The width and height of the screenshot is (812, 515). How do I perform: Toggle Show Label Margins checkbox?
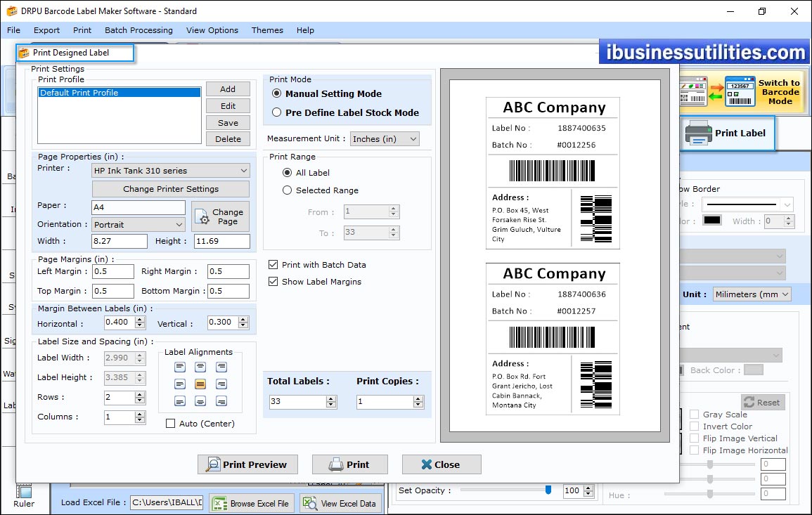[x=273, y=282]
